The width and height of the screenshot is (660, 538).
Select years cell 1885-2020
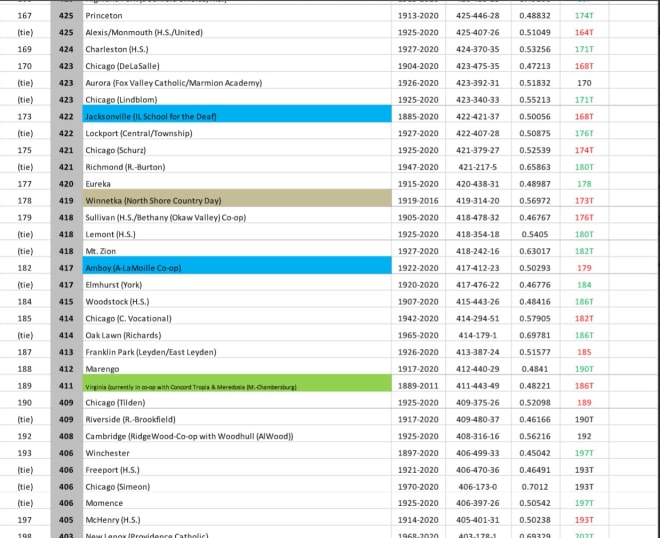(418, 117)
